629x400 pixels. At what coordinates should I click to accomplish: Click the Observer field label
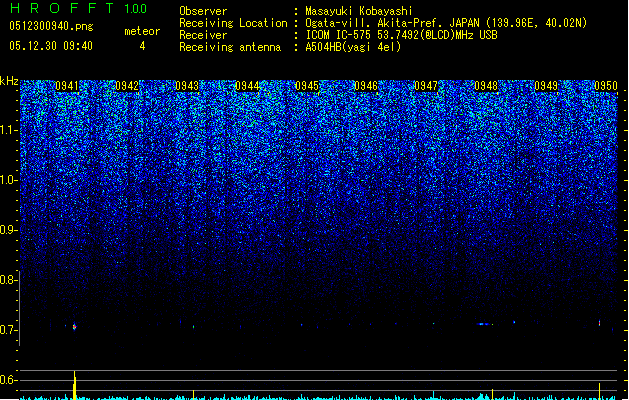[203, 11]
